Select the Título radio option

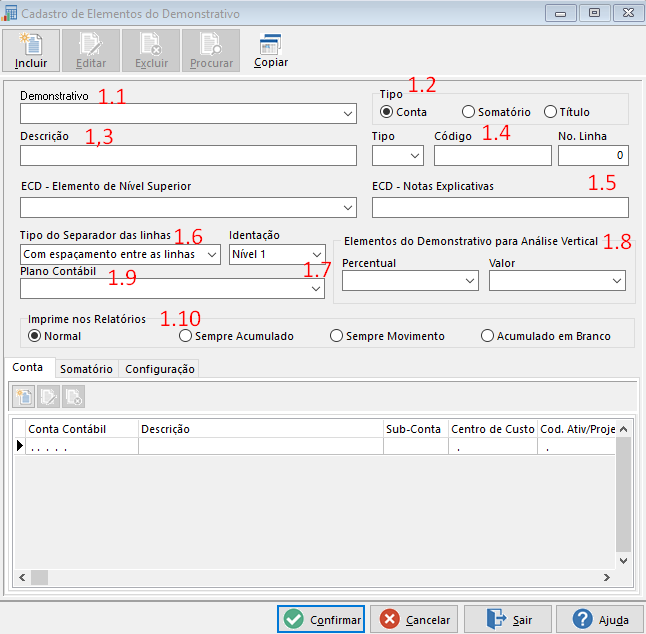click(566, 112)
